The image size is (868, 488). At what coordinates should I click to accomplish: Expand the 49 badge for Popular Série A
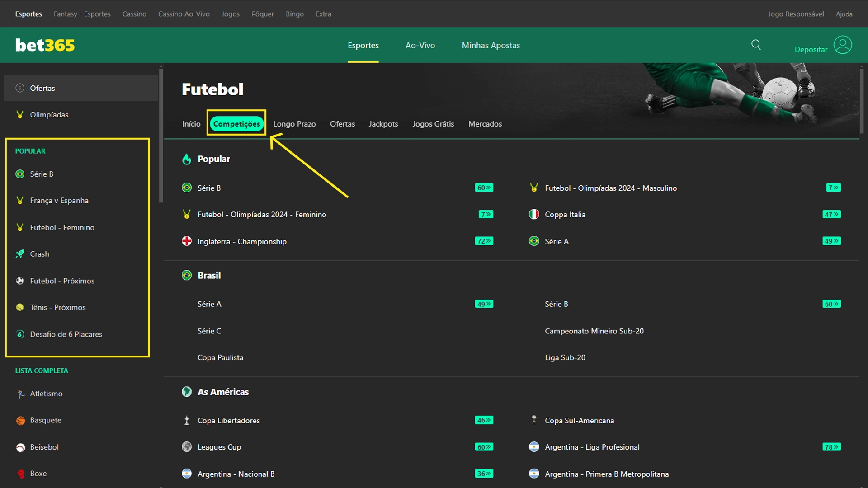[831, 241]
